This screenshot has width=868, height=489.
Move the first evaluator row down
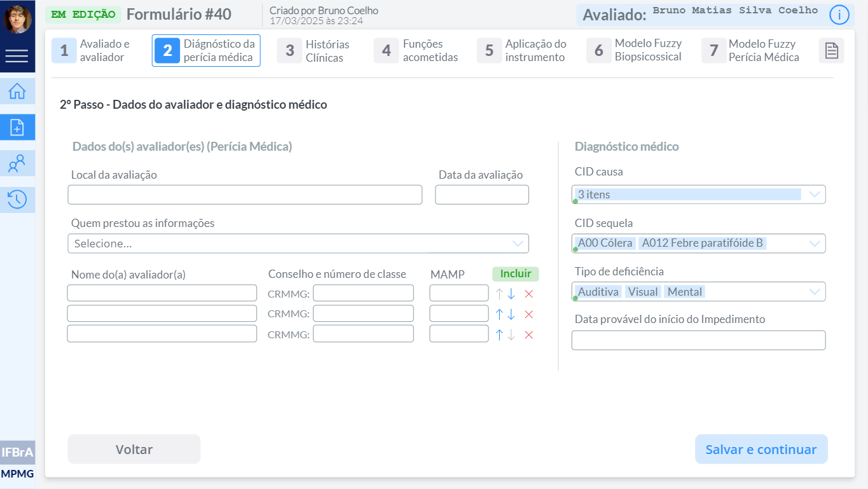(x=511, y=294)
